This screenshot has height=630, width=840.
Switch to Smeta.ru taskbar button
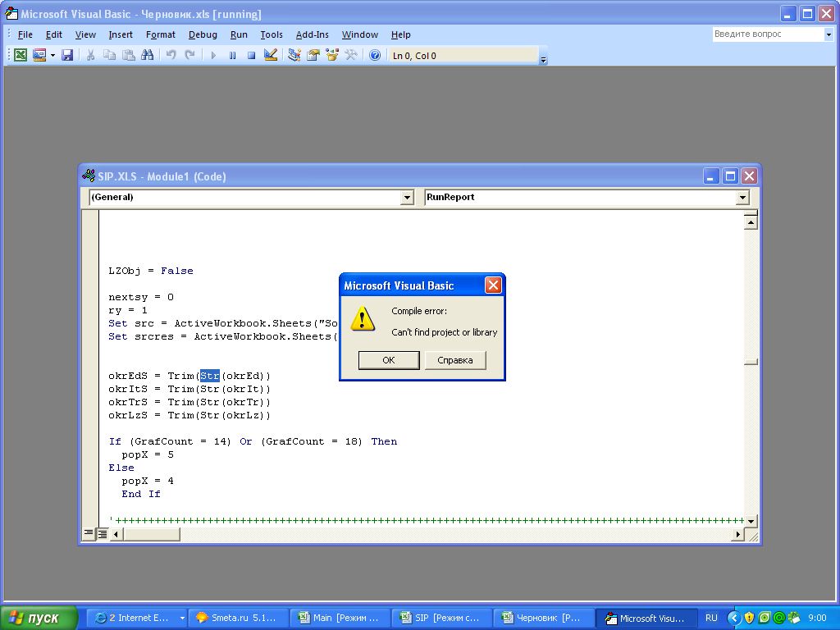(x=237, y=618)
